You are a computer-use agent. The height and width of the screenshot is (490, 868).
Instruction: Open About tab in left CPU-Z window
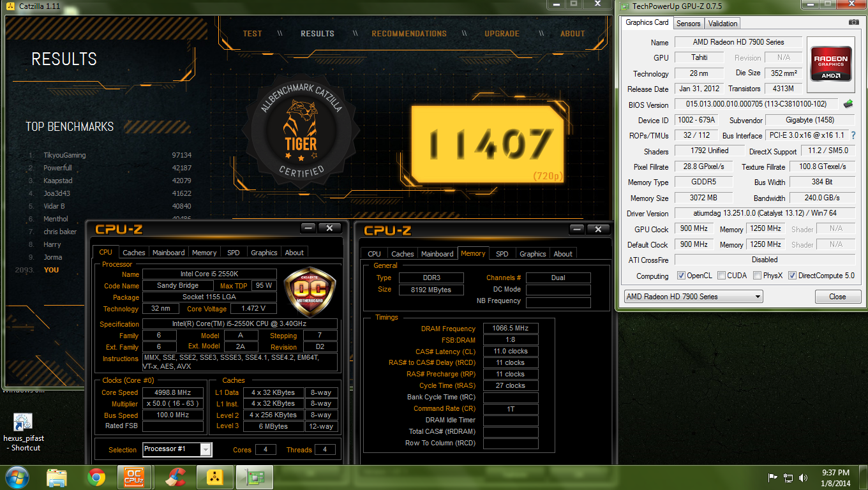[294, 253]
